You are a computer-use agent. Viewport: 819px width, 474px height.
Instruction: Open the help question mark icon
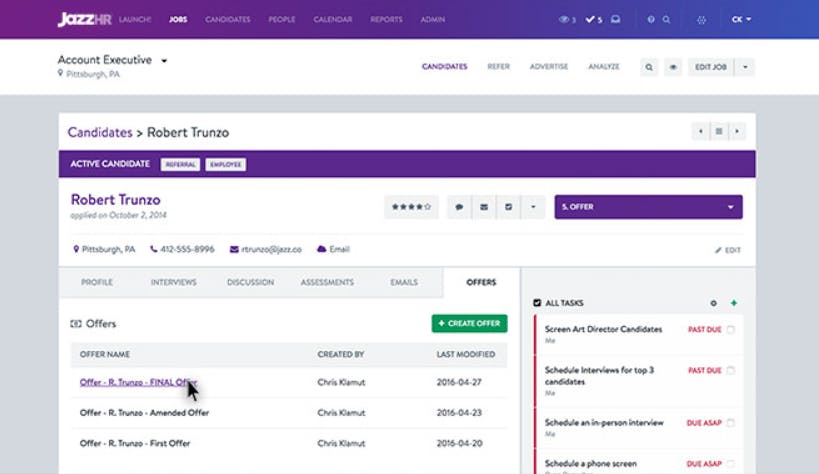(x=651, y=19)
